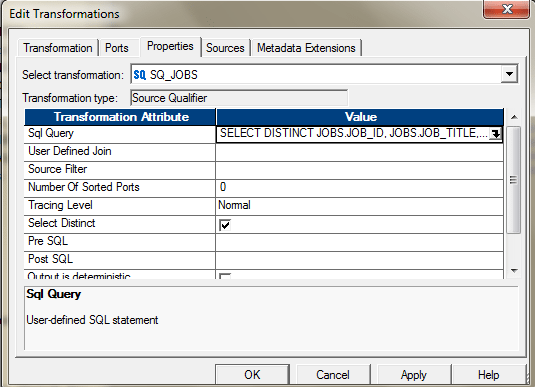Close the Edit Transformations dialog
The image size is (535, 387).
[x=506, y=10]
